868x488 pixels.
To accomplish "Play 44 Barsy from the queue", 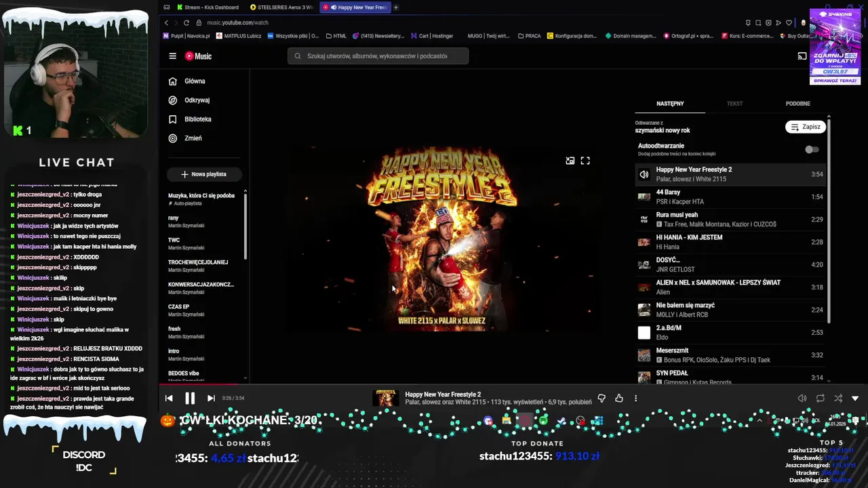I will tap(730, 197).
